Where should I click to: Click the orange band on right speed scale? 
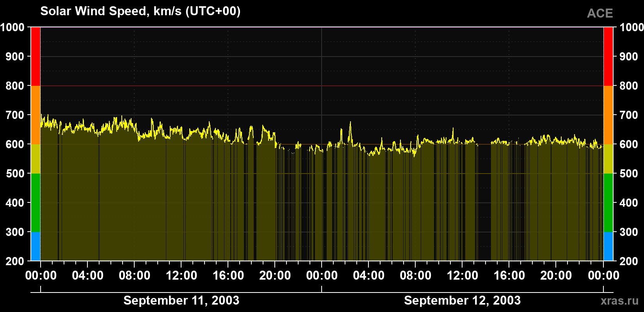coord(608,115)
